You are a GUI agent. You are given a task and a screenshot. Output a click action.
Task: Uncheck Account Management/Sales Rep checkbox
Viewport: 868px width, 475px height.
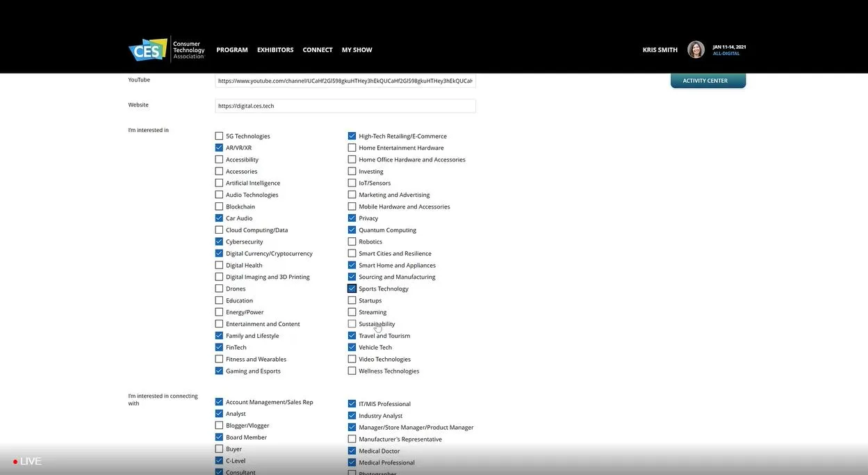pos(219,402)
